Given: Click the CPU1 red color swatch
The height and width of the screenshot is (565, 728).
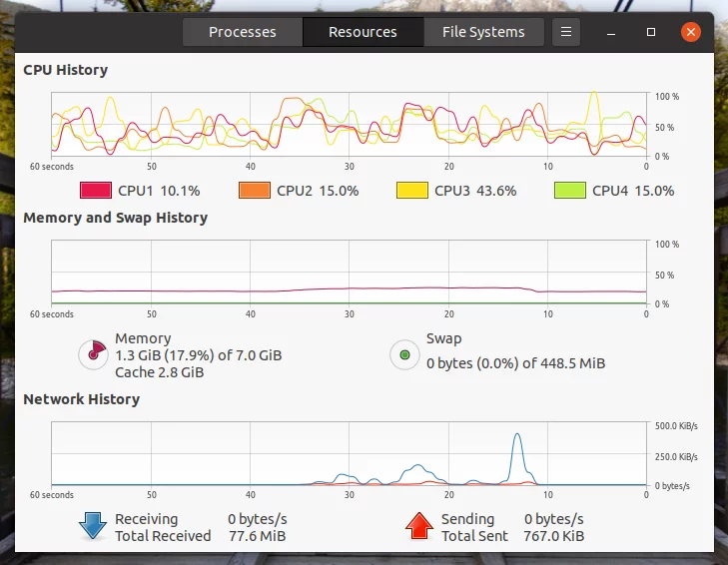Looking at the screenshot, I should pos(96,191).
